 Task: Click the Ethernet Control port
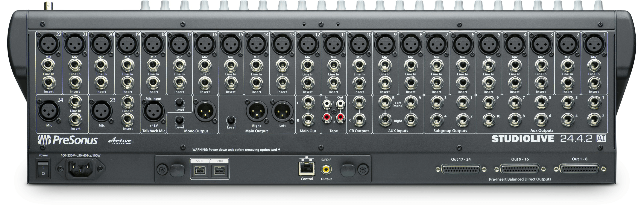coord(307,168)
